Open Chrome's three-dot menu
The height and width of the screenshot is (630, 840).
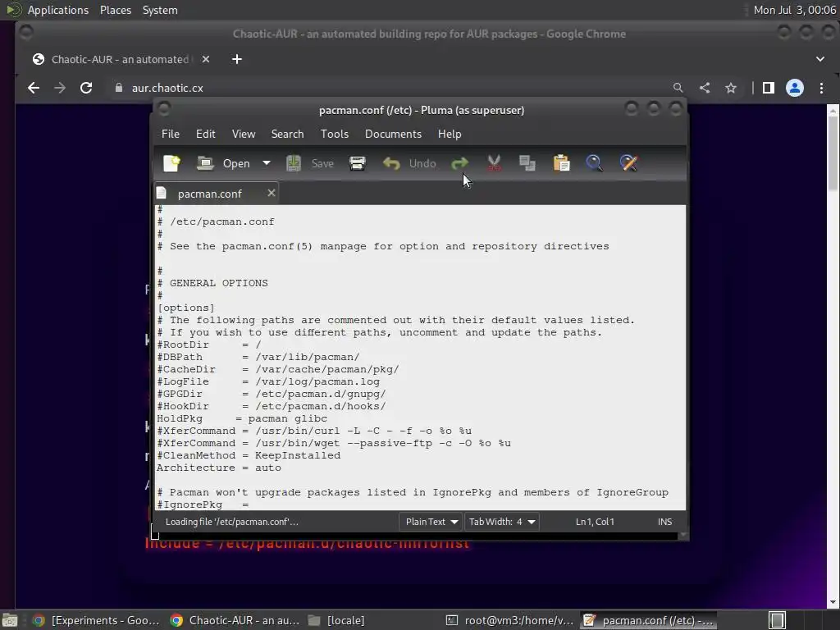point(821,88)
